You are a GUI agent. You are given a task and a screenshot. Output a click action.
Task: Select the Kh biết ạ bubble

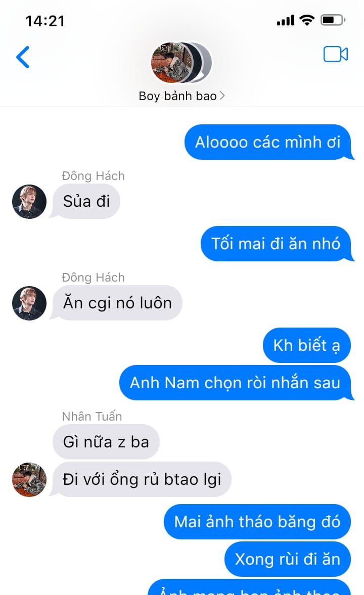coord(307,345)
